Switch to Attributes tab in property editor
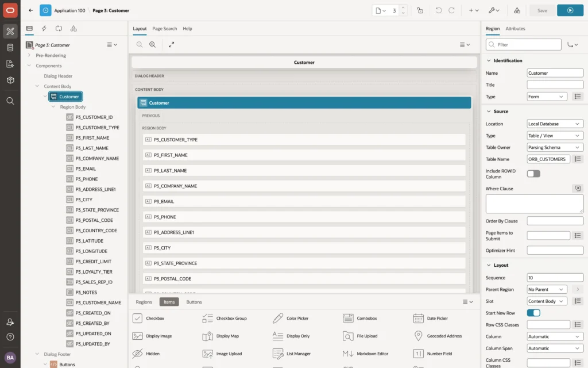 click(x=515, y=29)
